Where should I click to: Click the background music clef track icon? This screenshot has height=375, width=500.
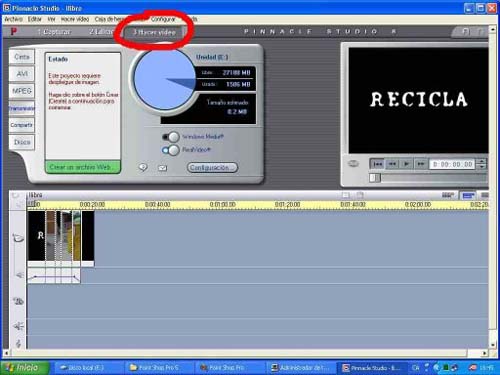19,343
